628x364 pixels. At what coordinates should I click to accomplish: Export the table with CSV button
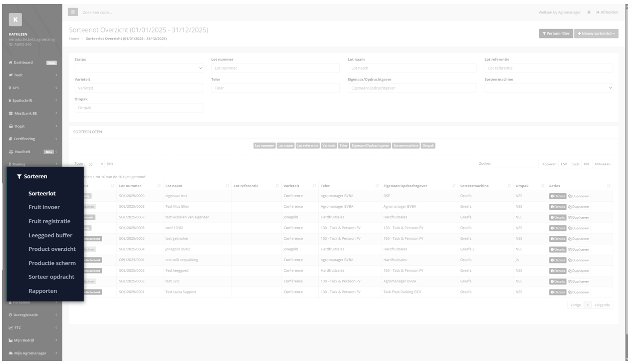coord(564,164)
